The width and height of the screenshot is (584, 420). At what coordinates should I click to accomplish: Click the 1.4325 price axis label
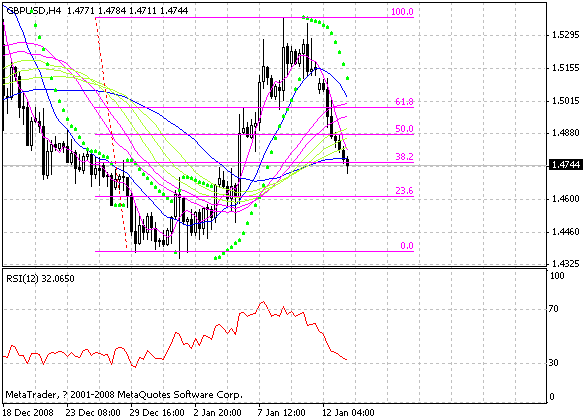click(x=565, y=264)
